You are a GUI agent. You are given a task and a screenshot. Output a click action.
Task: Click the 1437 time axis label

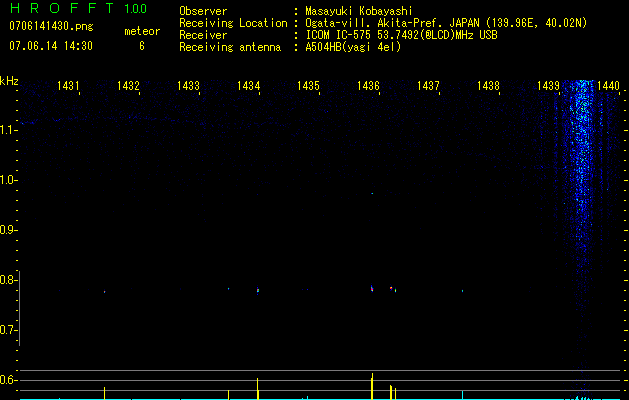point(428,86)
